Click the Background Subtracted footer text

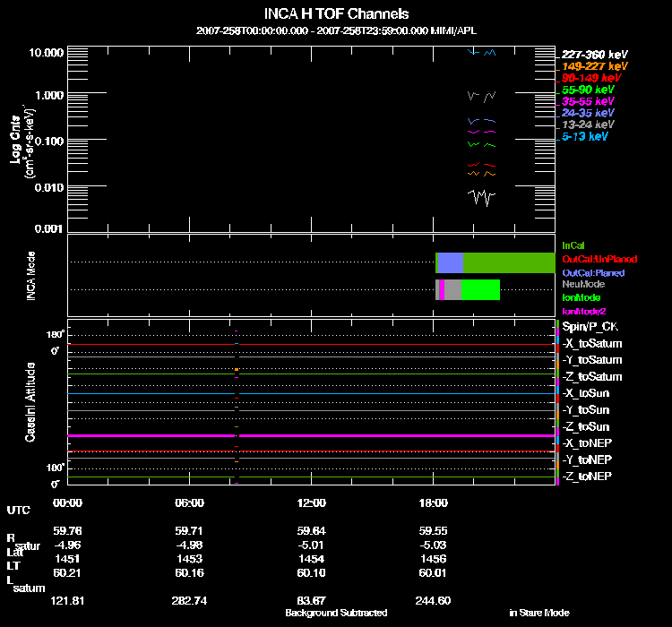(x=336, y=613)
